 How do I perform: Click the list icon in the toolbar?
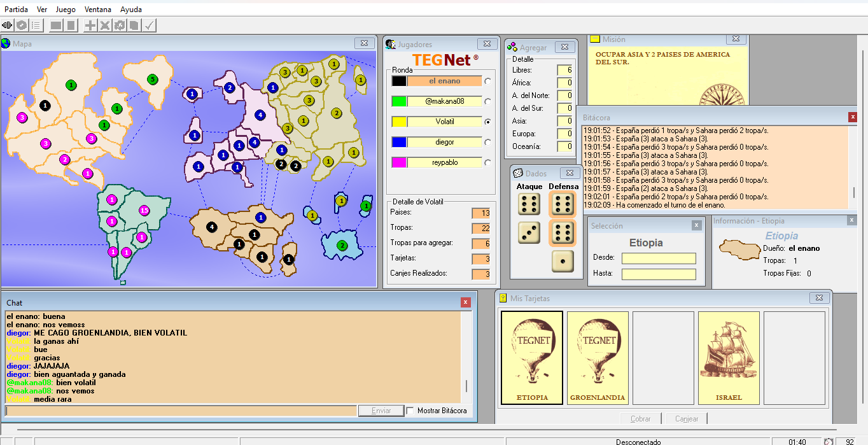click(x=36, y=25)
